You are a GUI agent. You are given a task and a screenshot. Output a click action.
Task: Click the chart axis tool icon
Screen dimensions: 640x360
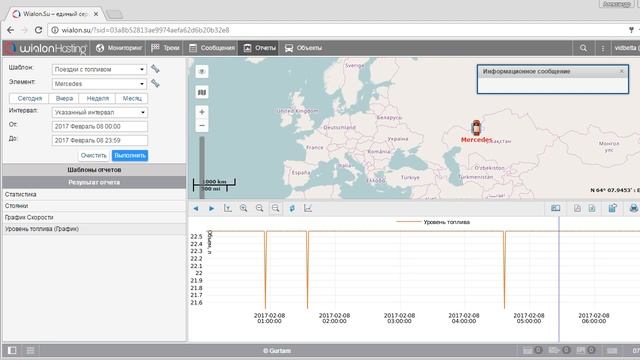(x=227, y=209)
